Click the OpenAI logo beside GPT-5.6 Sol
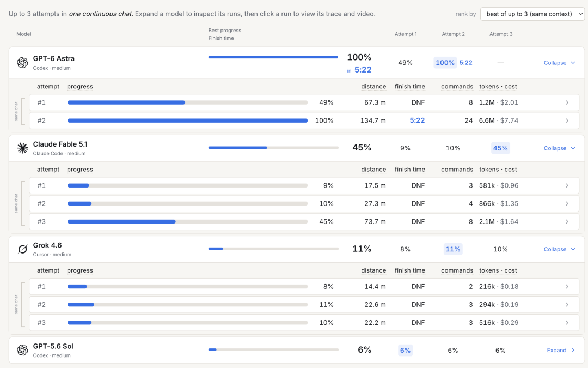 [22, 350]
